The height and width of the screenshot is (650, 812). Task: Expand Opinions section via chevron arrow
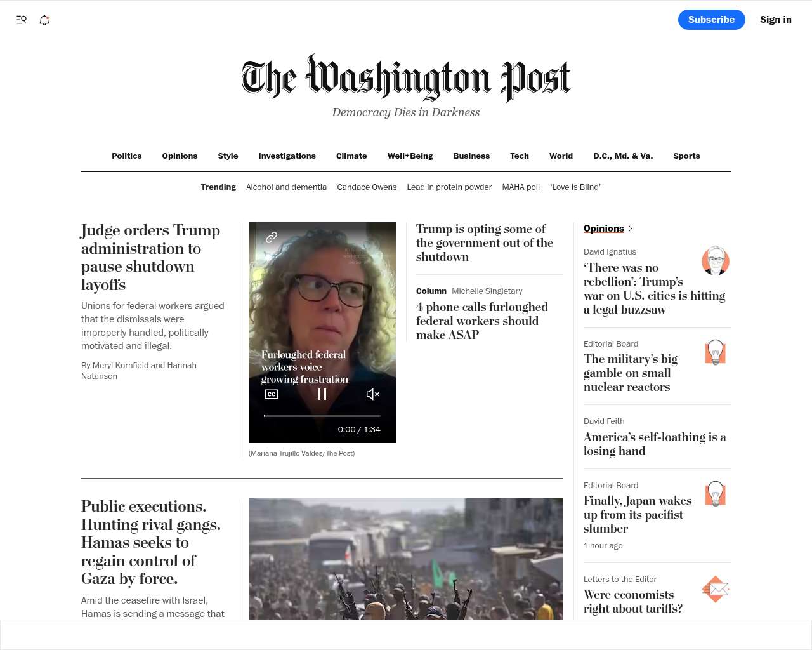pyautogui.click(x=630, y=229)
